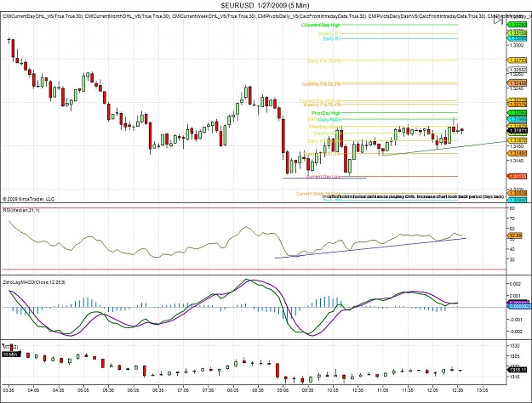Click the ZeroLagMACD(Close,12,26,9) indicator label
This screenshot has height=403, width=532.
coord(34,282)
